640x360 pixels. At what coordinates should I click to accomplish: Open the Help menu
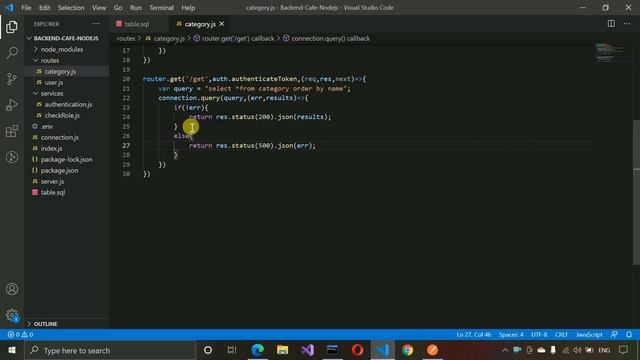click(188, 7)
